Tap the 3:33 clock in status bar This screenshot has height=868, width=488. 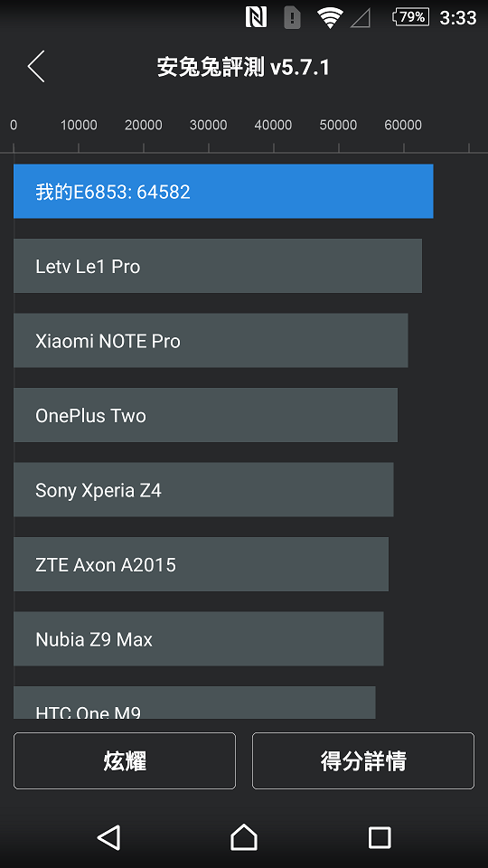click(457, 18)
